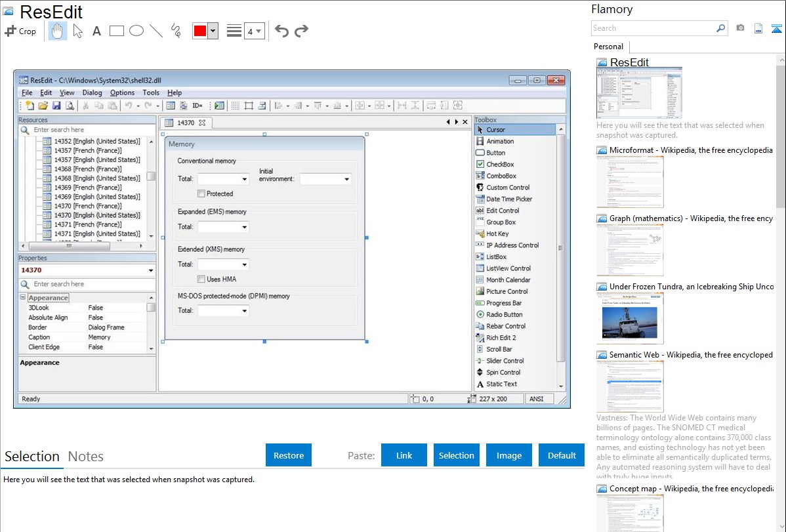
Task: Check the Protected checkbox
Action: tap(202, 194)
